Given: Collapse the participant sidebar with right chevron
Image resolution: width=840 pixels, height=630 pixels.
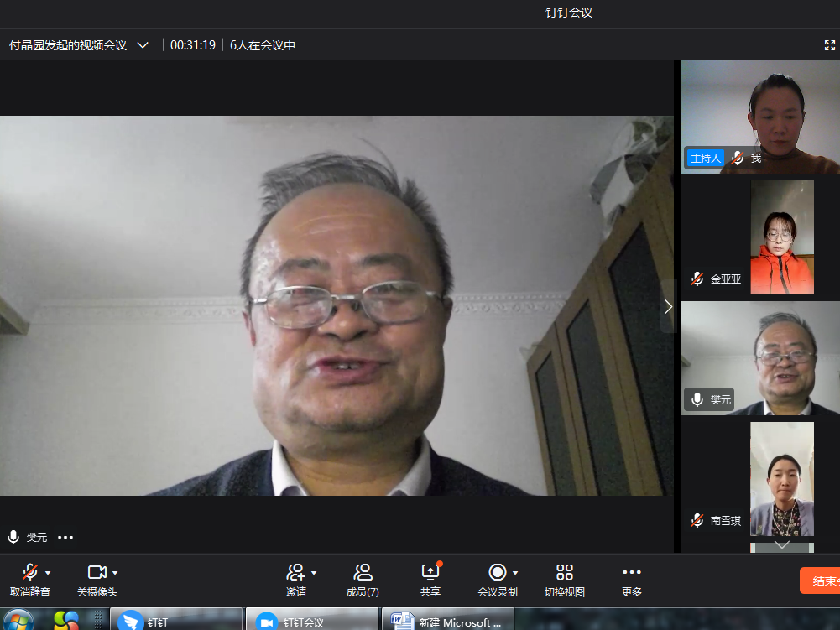Looking at the screenshot, I should [668, 307].
